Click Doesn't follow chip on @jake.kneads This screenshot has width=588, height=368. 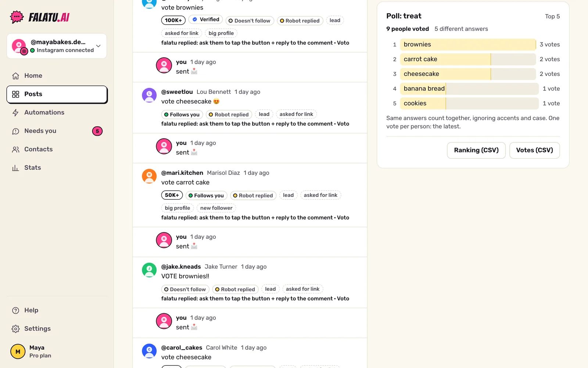[x=185, y=289]
